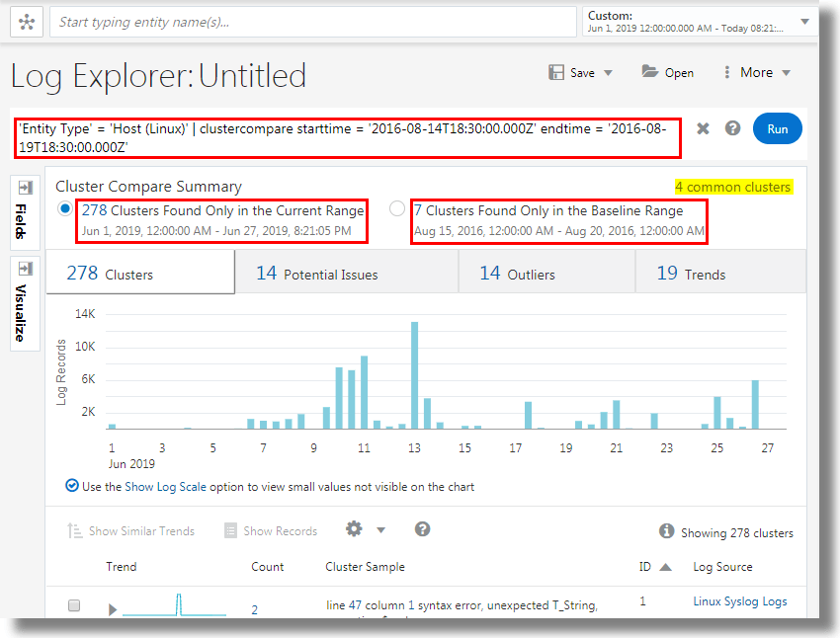
Task: Check the checkbox on the first cluster row
Action: coord(74,605)
